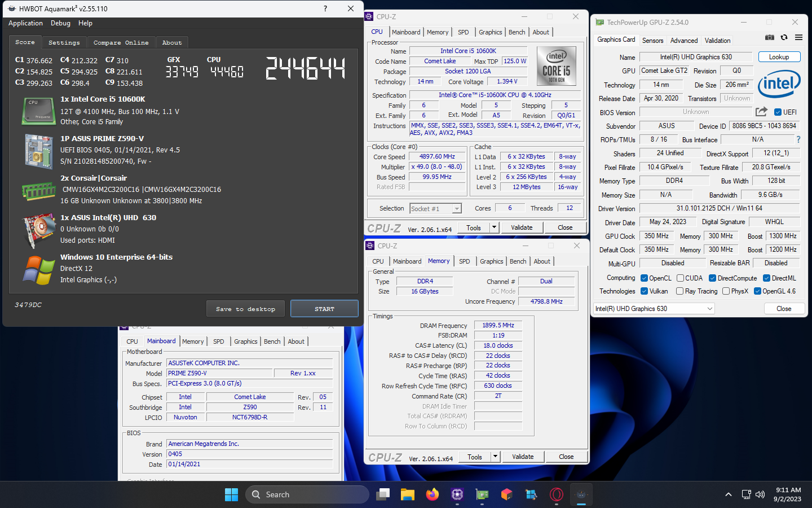Viewport: 812px width, 508px height.
Task: Toggle the Vulkan checkbox
Action: click(x=644, y=291)
